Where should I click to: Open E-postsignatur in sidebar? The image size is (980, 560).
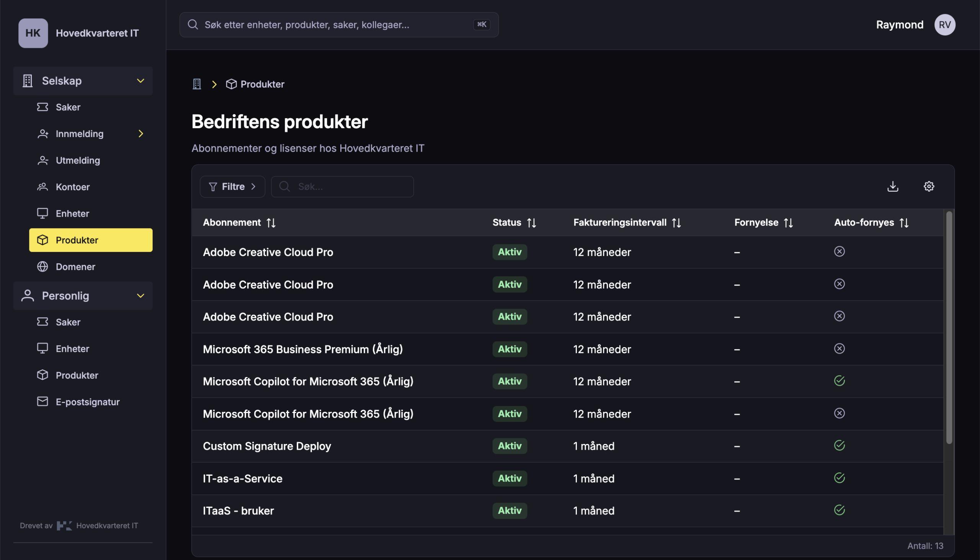(x=91, y=402)
